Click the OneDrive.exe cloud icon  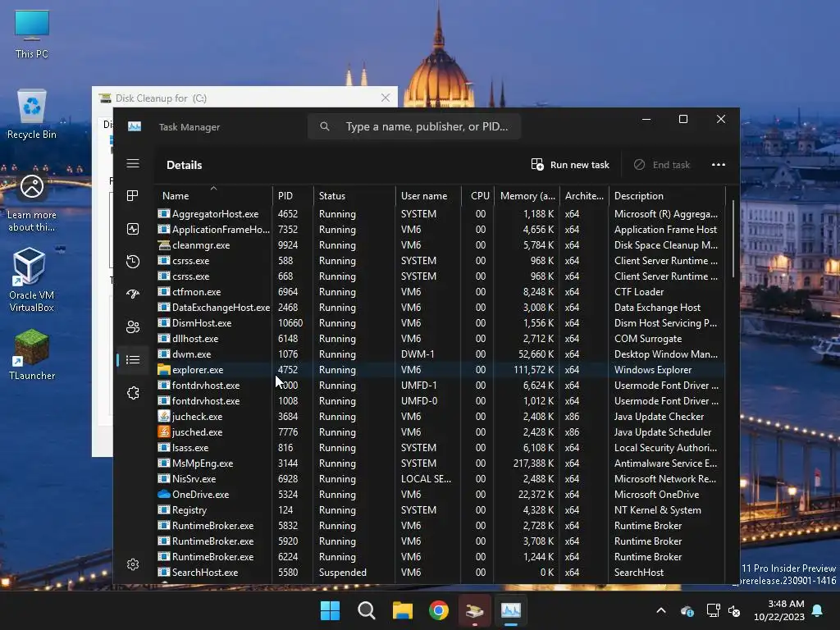pos(164,494)
